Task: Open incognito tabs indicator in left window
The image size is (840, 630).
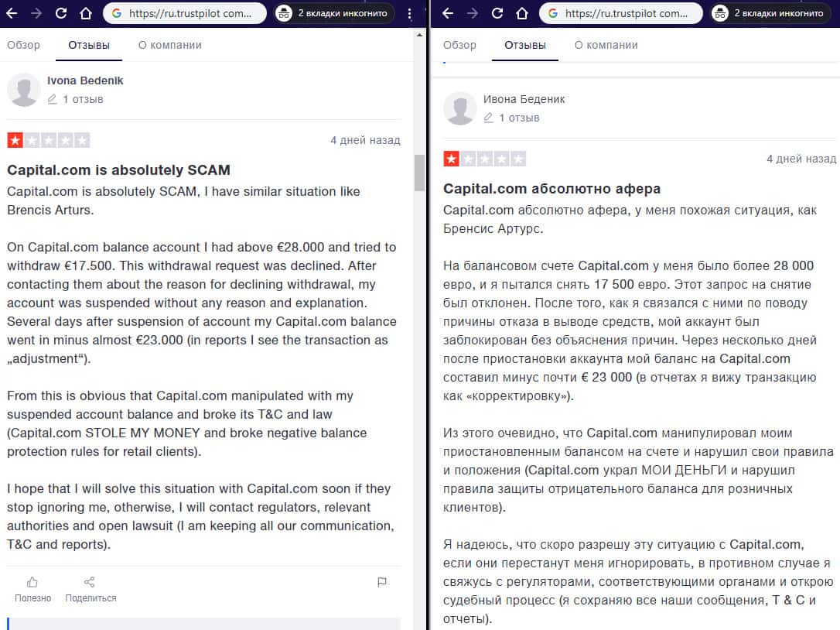Action: click(334, 13)
